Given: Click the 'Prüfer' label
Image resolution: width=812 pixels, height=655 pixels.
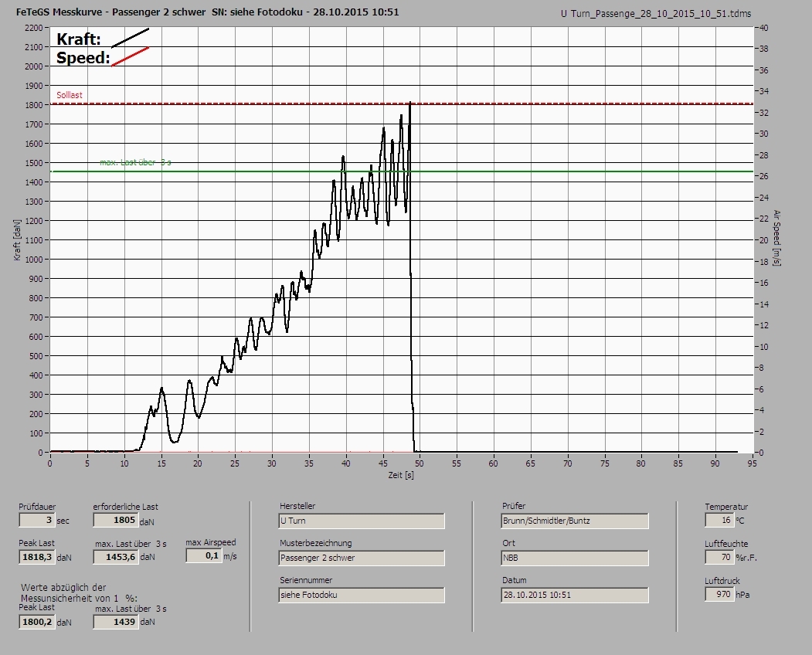Looking at the screenshot, I should pyautogui.click(x=514, y=506).
